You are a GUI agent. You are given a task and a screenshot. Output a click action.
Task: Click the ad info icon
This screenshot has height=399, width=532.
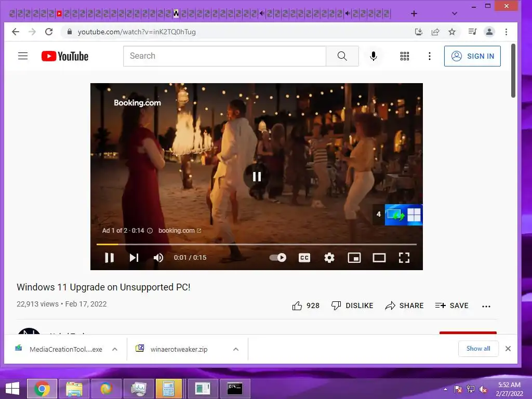[150, 231]
